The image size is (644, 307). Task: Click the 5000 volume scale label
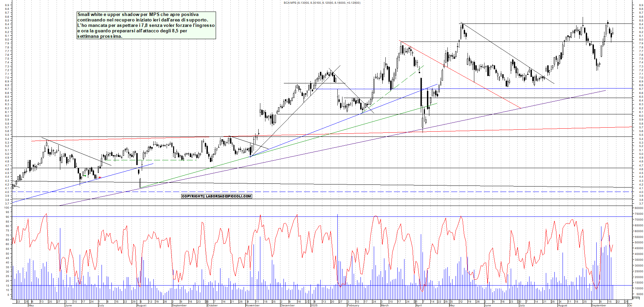point(640,294)
